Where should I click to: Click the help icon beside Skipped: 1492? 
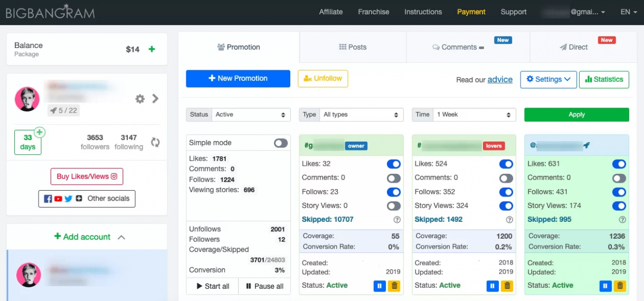point(509,220)
